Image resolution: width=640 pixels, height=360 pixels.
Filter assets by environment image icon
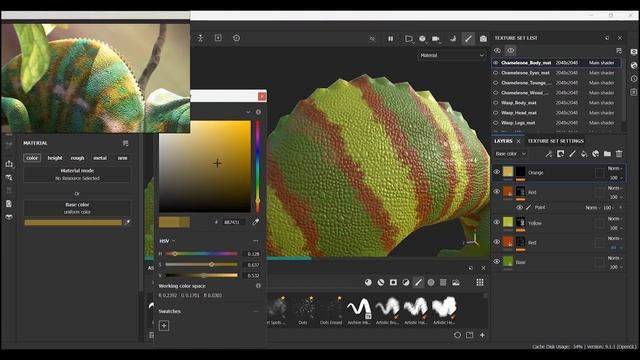tap(456, 282)
